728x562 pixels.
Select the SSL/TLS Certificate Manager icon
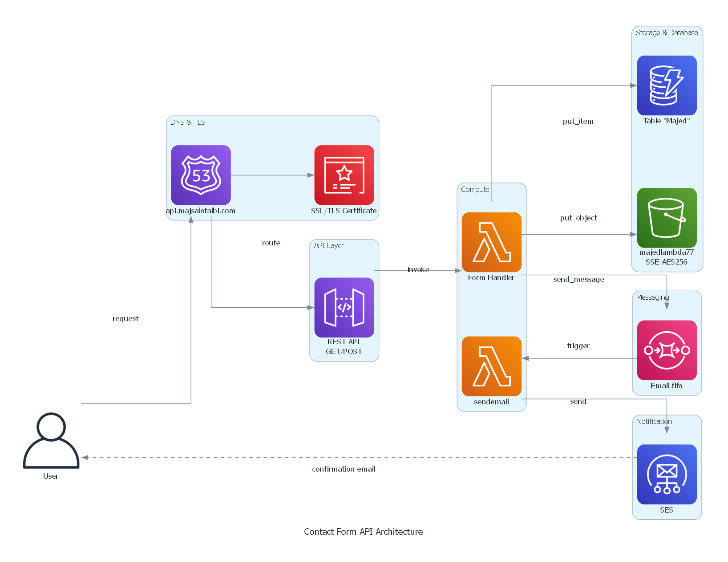pos(344,175)
